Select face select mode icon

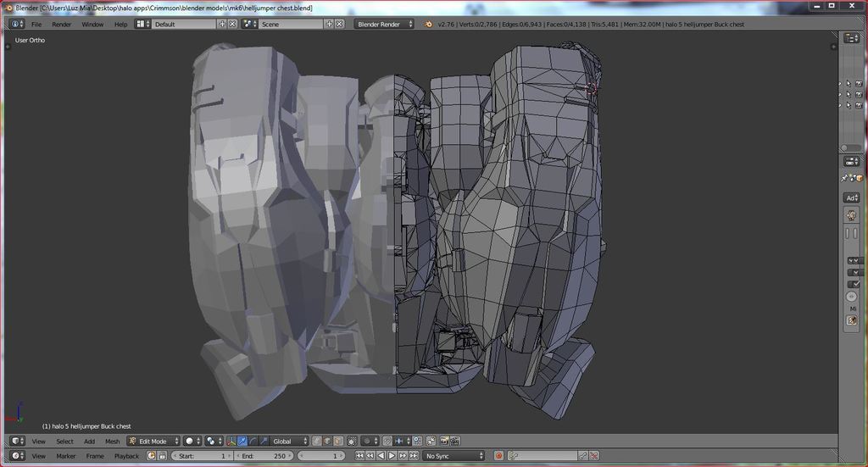click(337, 441)
